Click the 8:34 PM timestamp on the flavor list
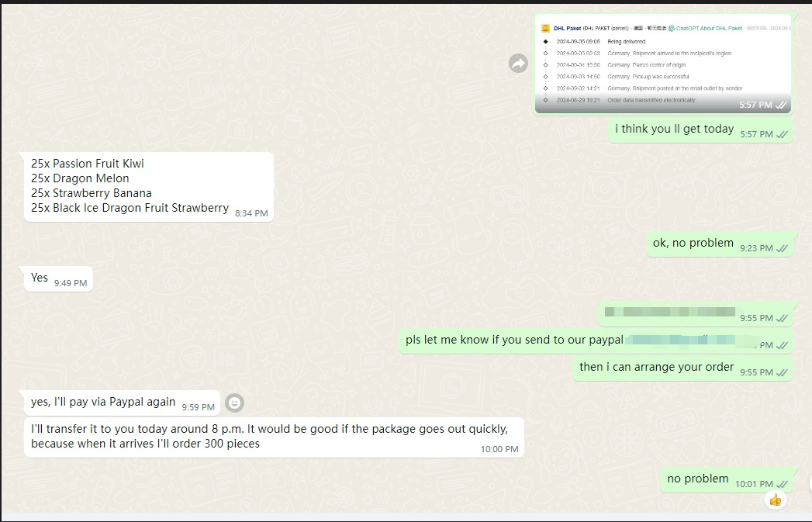This screenshot has height=522, width=812. [251, 213]
